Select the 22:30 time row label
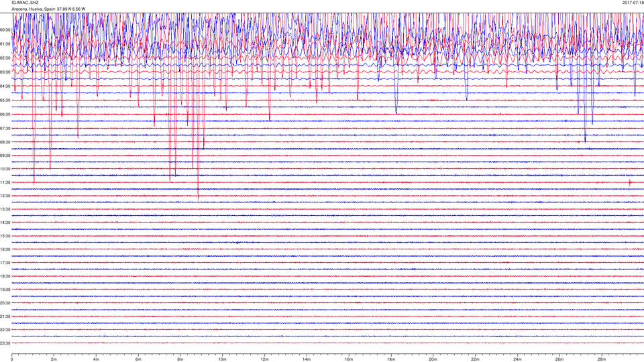The height and width of the screenshot is (362, 644). click(x=5, y=330)
